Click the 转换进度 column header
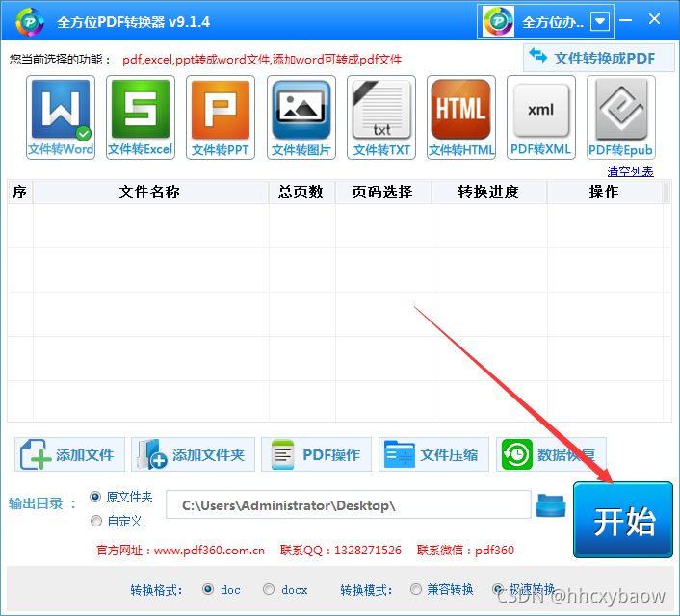Screen dimensions: 680x616 pyautogui.click(x=488, y=192)
